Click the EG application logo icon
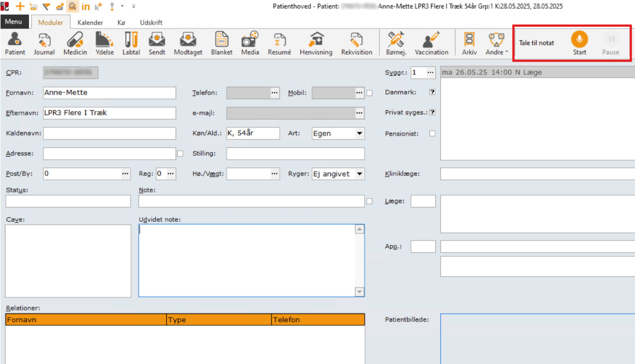This screenshot has width=635, height=364. click(x=5, y=7)
